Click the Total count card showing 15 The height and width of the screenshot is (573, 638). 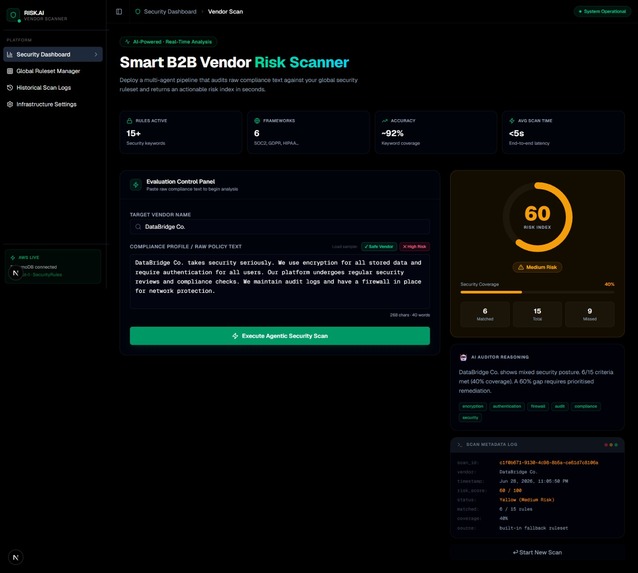537,314
